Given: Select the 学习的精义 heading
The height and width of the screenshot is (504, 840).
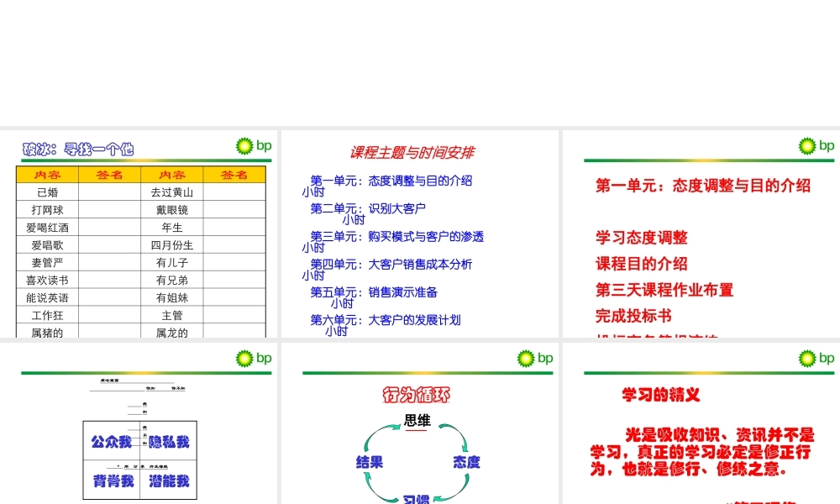Looking at the screenshot, I should coord(660,395).
